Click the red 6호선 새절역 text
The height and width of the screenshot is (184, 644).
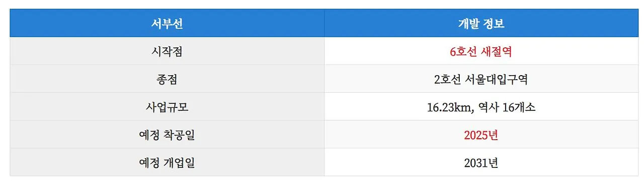pos(481,51)
